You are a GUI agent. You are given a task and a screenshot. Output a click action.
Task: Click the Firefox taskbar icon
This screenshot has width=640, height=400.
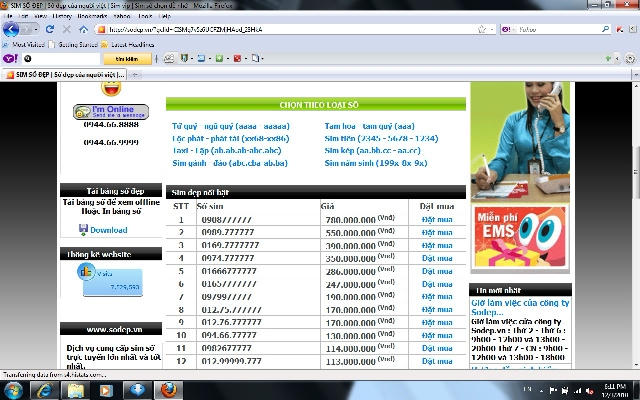[x=168, y=389]
